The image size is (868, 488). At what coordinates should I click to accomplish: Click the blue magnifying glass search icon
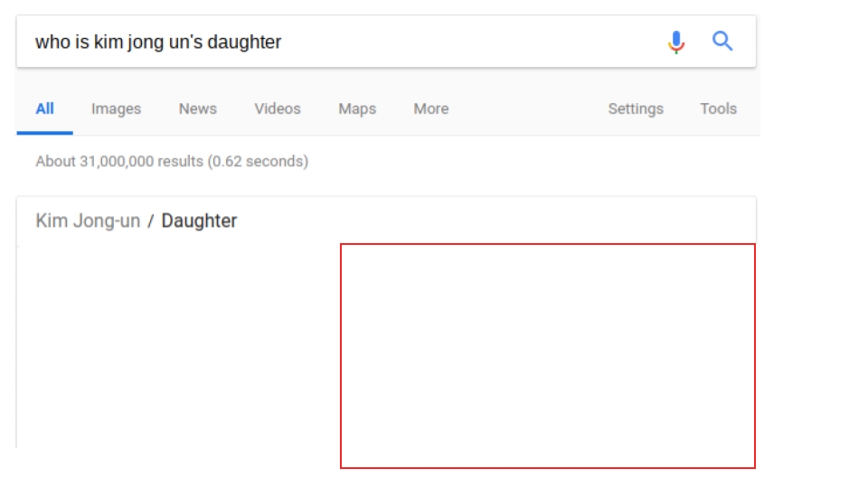click(x=722, y=41)
